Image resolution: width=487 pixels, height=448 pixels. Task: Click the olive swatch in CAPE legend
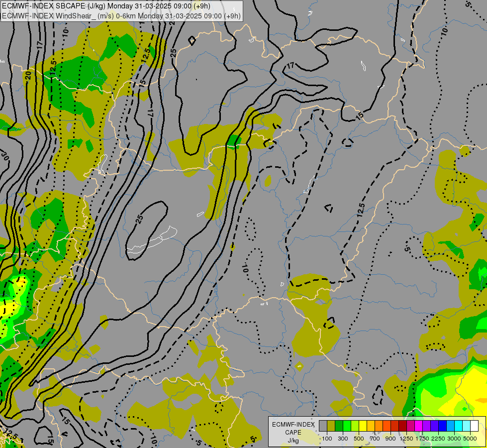click(331, 426)
